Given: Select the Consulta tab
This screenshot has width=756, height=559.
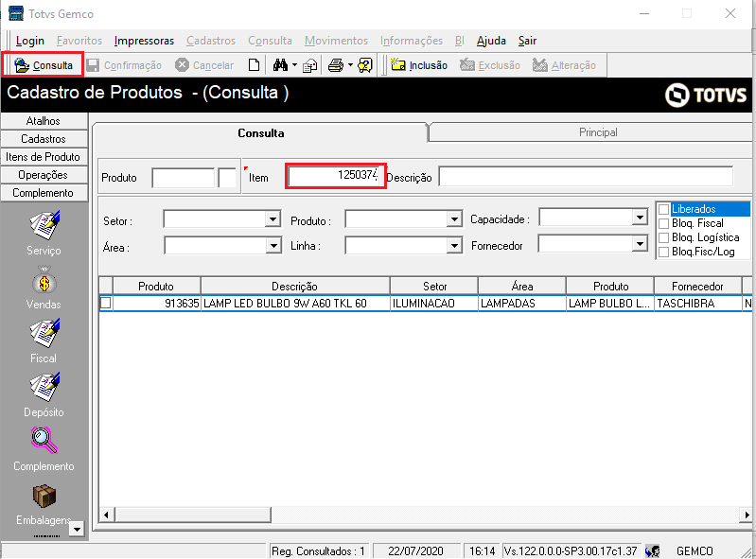Looking at the screenshot, I should [260, 133].
